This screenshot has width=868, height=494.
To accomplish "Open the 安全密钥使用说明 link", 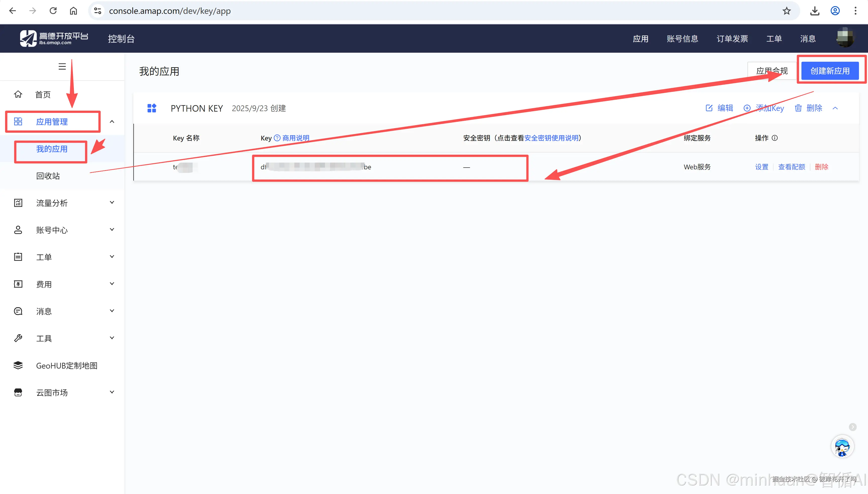I will (551, 138).
